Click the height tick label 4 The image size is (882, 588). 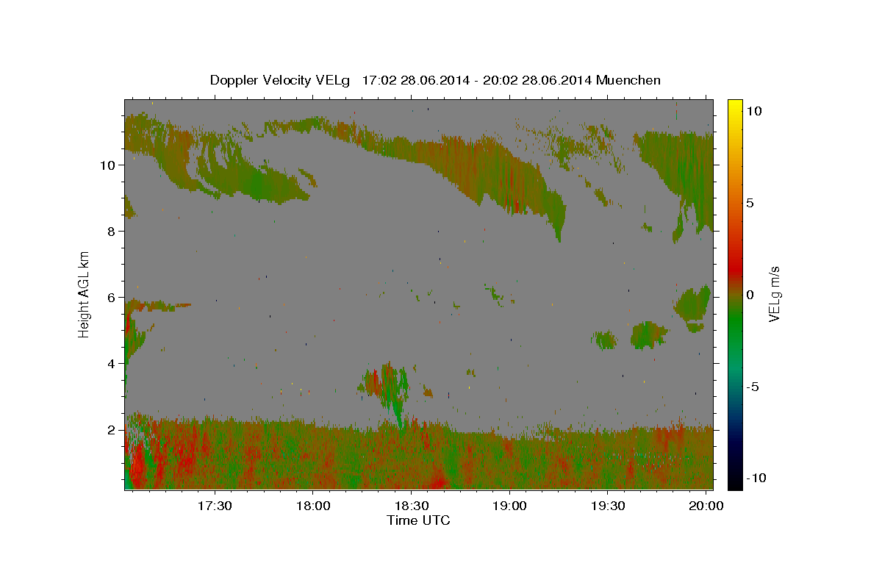pos(112,363)
